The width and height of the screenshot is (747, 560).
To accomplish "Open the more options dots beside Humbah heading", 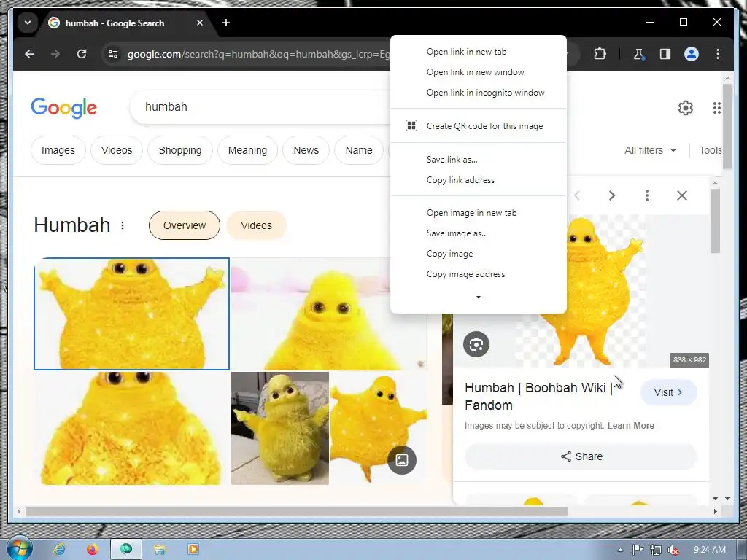I will [x=123, y=225].
